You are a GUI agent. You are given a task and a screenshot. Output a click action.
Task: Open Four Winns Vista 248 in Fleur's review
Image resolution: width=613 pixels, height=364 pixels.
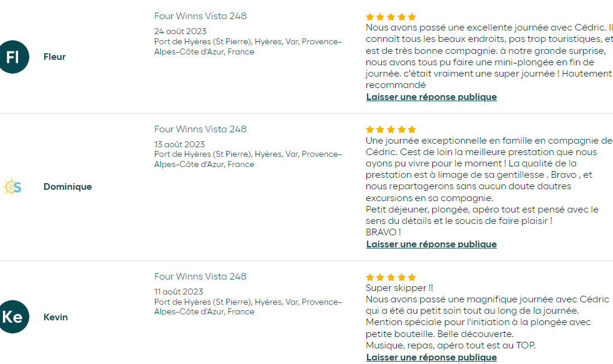(200, 16)
